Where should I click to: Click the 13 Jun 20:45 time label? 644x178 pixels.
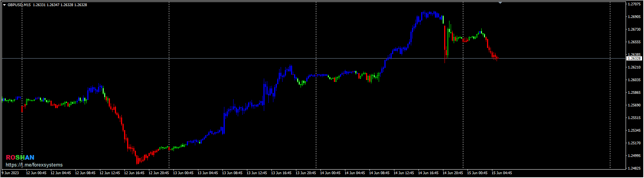[x=306, y=173]
